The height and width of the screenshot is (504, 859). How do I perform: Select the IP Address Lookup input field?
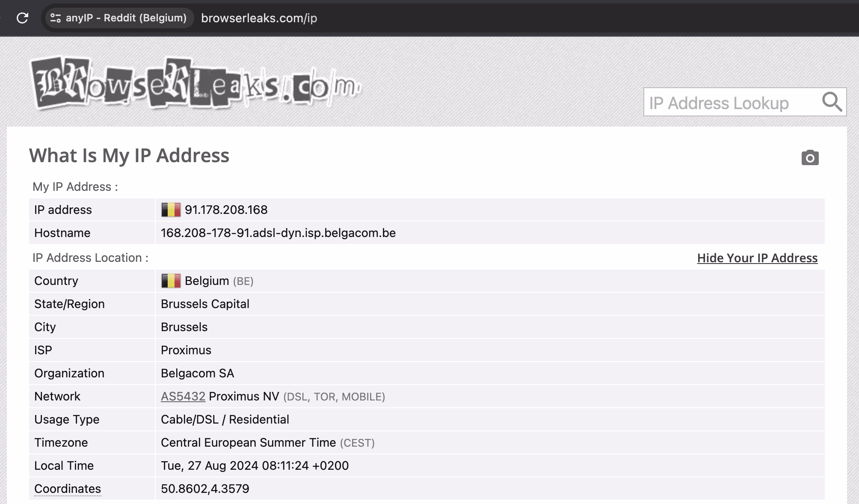(x=727, y=102)
